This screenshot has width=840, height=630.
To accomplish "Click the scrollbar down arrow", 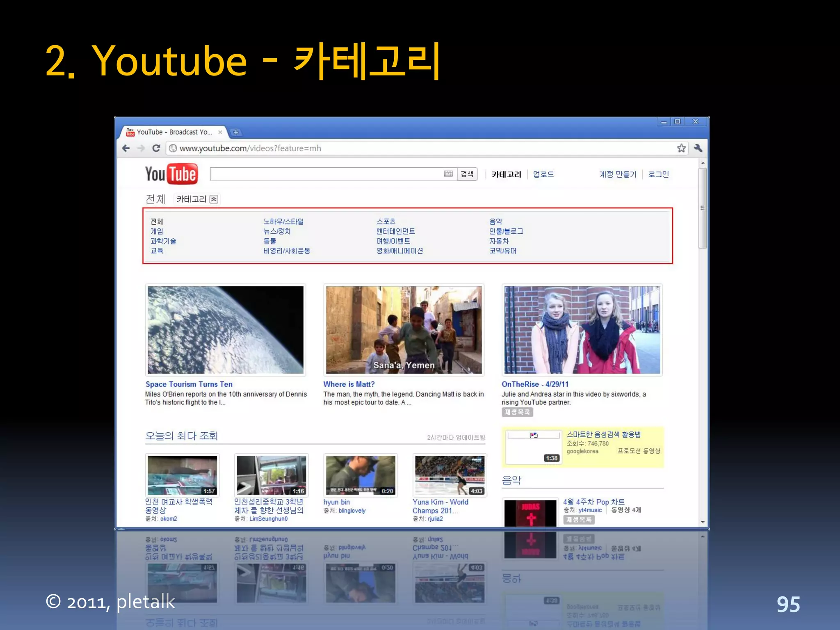I will point(703,522).
